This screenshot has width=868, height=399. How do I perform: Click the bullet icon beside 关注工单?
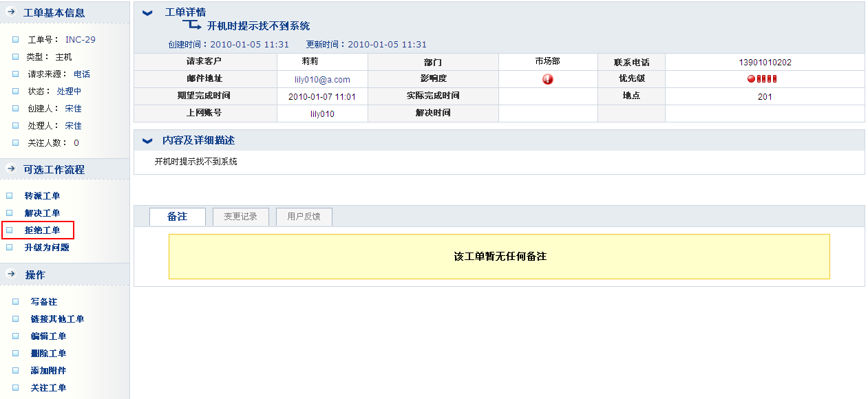pos(16,388)
